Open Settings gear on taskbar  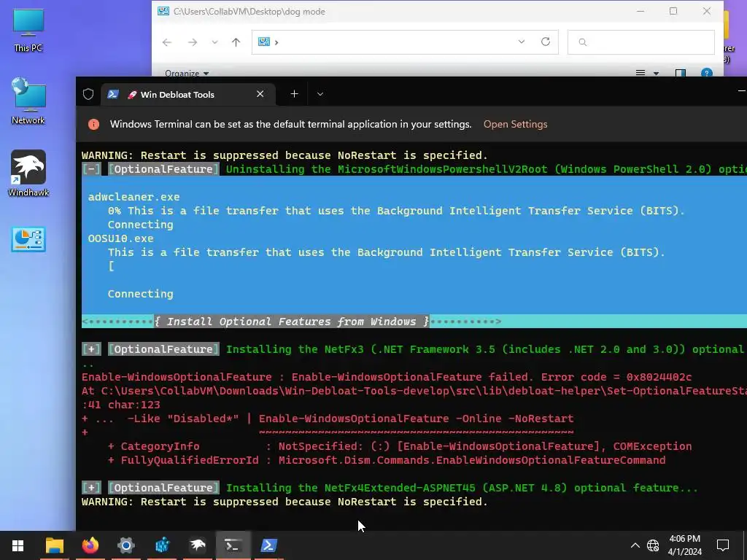(x=125, y=545)
